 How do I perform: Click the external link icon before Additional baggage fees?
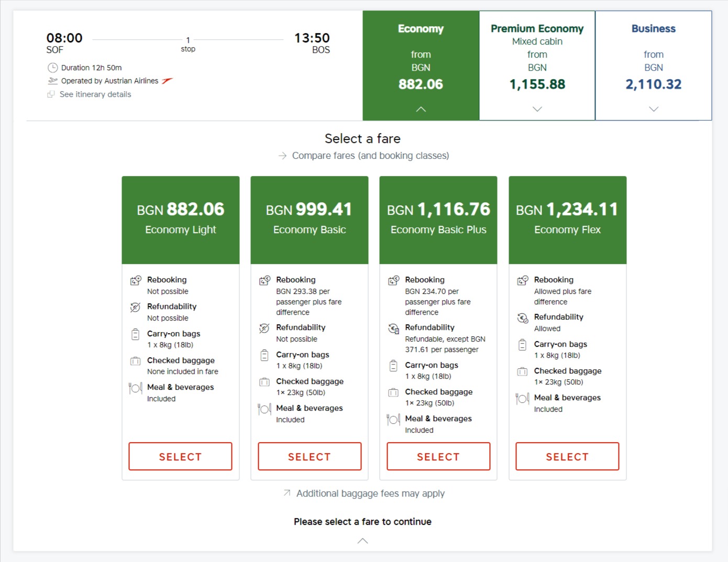point(287,493)
